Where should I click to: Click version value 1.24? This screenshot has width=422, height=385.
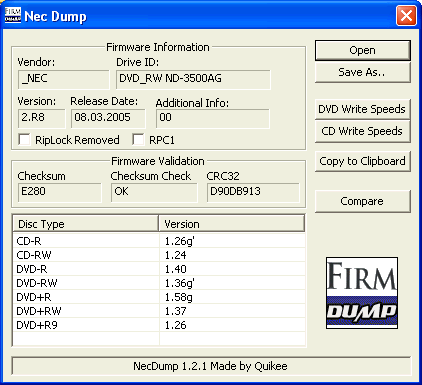coord(176,255)
